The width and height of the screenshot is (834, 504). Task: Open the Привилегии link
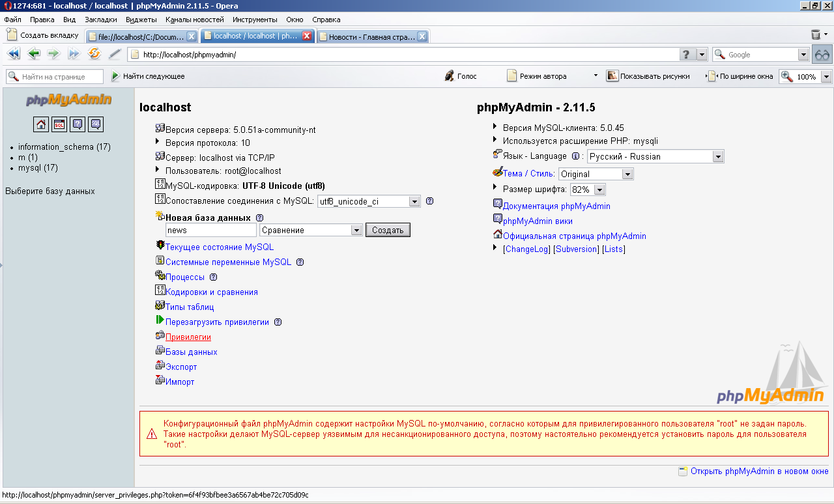(x=188, y=337)
